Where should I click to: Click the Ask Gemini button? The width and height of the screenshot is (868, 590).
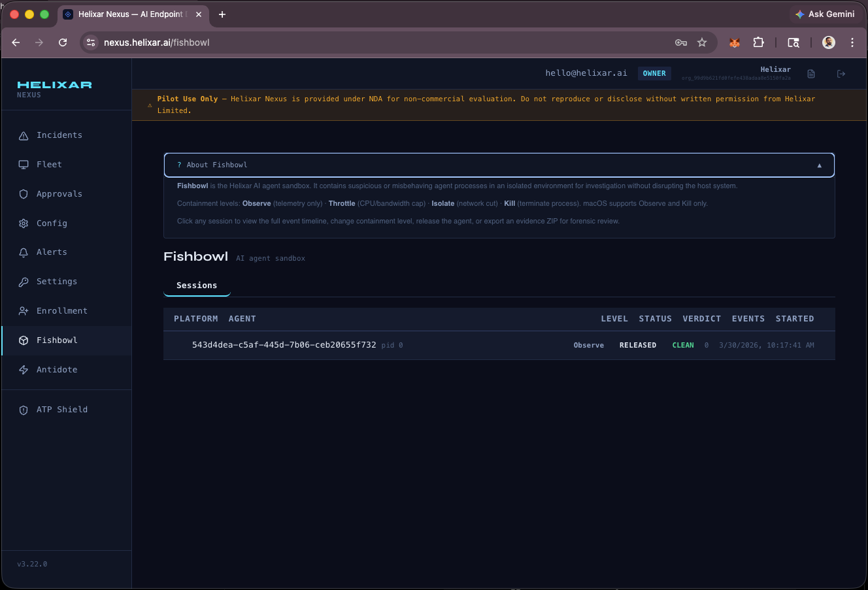(x=824, y=14)
